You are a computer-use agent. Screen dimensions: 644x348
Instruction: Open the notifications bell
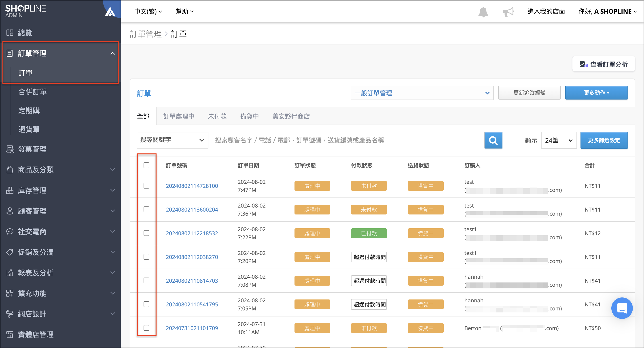[483, 12]
